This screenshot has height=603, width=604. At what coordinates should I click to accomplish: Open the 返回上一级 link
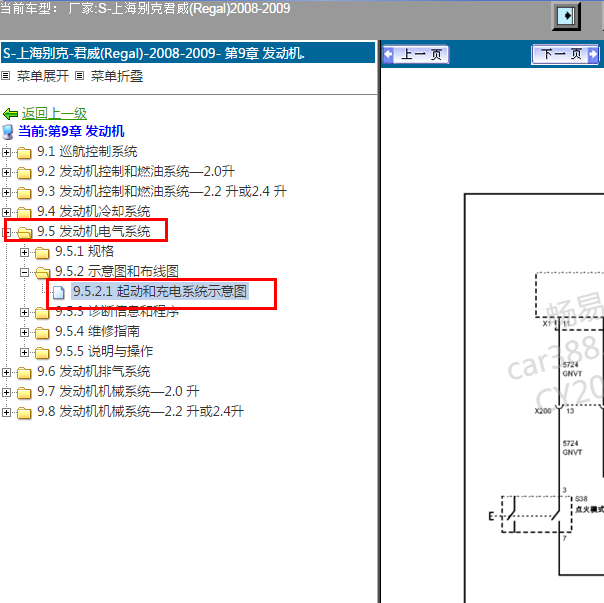(x=54, y=113)
